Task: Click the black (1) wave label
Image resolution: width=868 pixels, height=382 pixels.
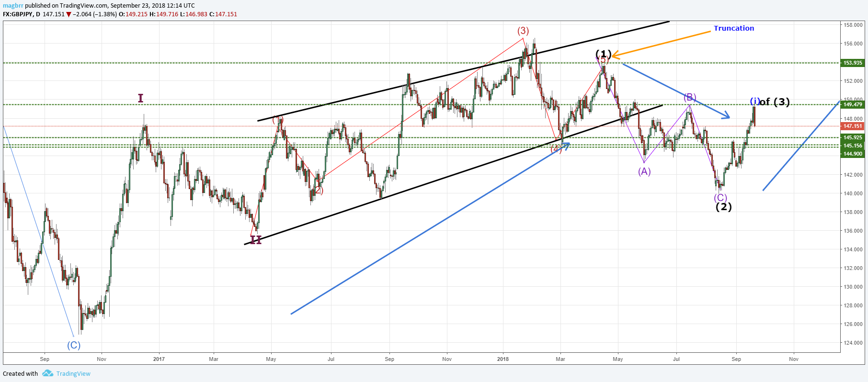Action: tap(604, 54)
